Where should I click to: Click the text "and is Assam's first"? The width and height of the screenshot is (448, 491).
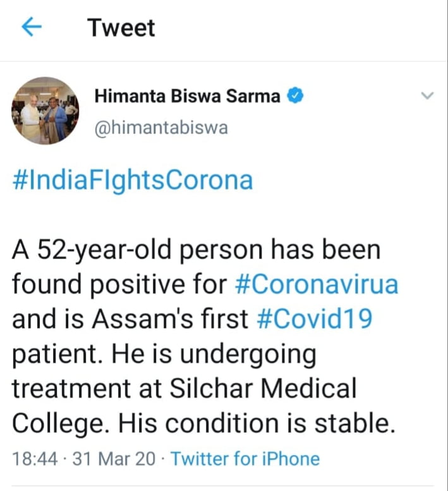tap(130, 319)
